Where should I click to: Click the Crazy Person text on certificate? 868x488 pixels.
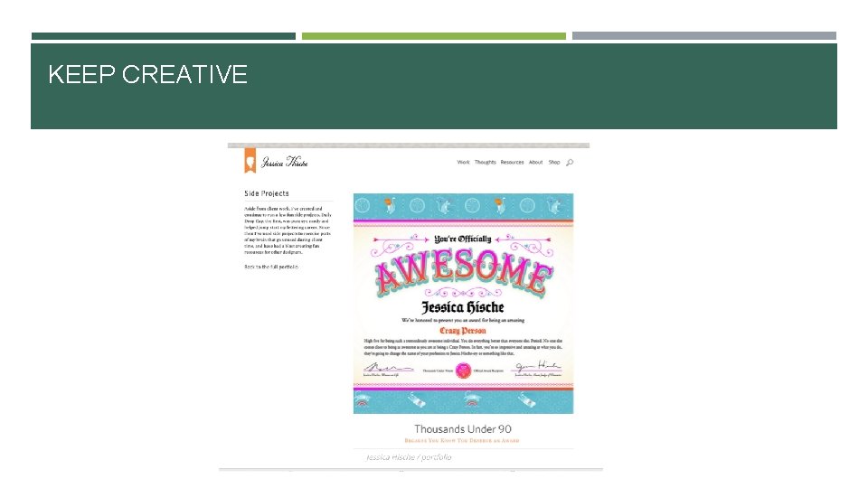click(x=463, y=331)
